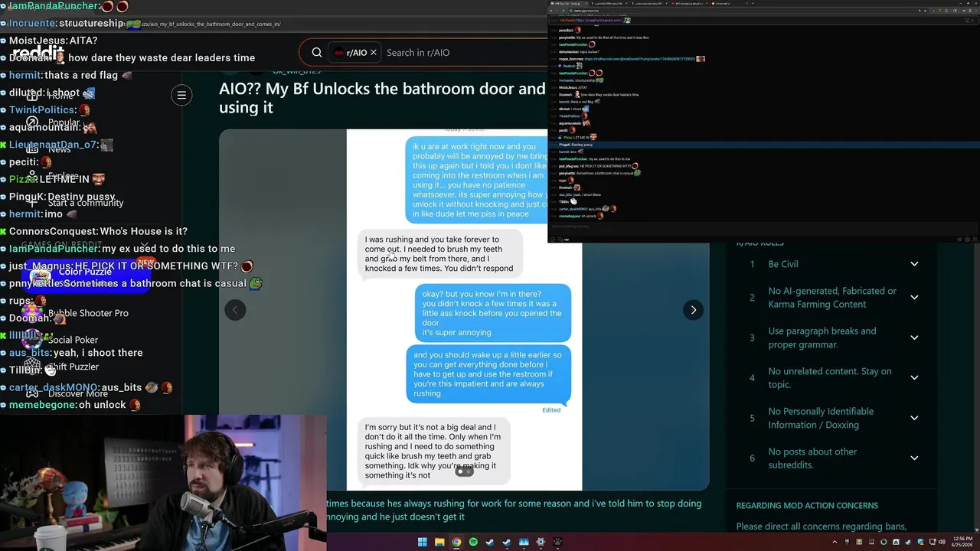Open Windows Start menu
Viewport: 980px width, 551px height.
(422, 542)
